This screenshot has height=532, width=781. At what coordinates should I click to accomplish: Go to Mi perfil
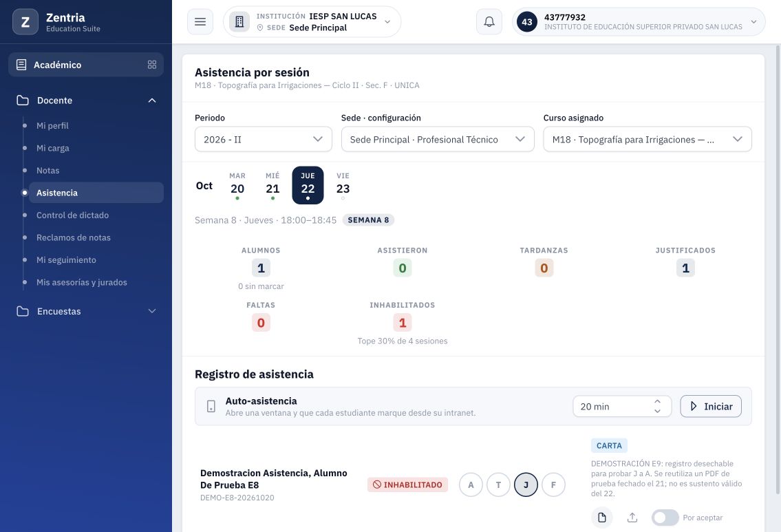(x=52, y=125)
